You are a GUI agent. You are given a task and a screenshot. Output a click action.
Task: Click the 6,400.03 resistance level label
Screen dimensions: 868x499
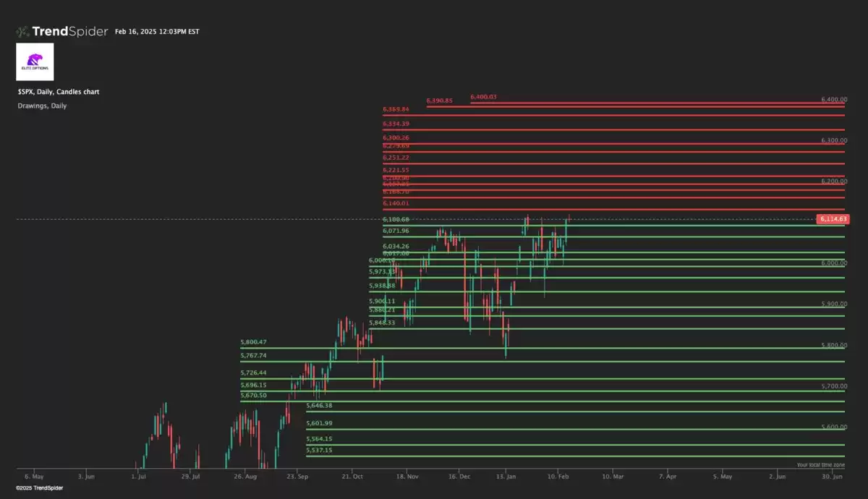(483, 97)
